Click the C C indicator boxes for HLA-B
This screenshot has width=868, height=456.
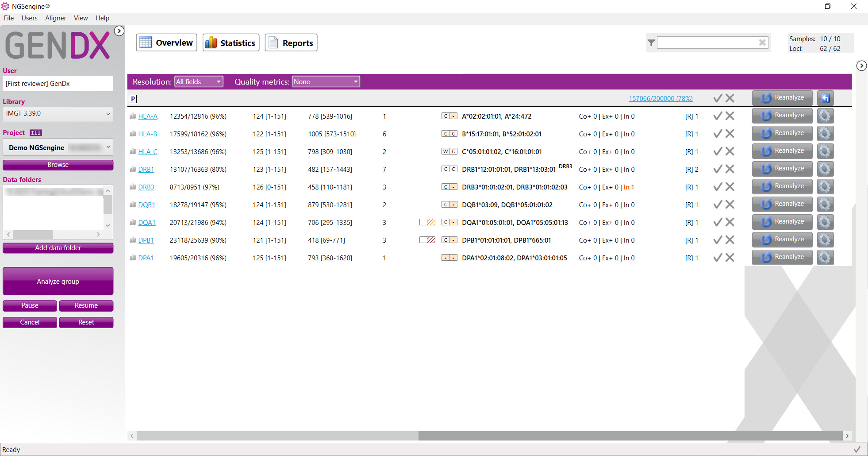(x=449, y=134)
